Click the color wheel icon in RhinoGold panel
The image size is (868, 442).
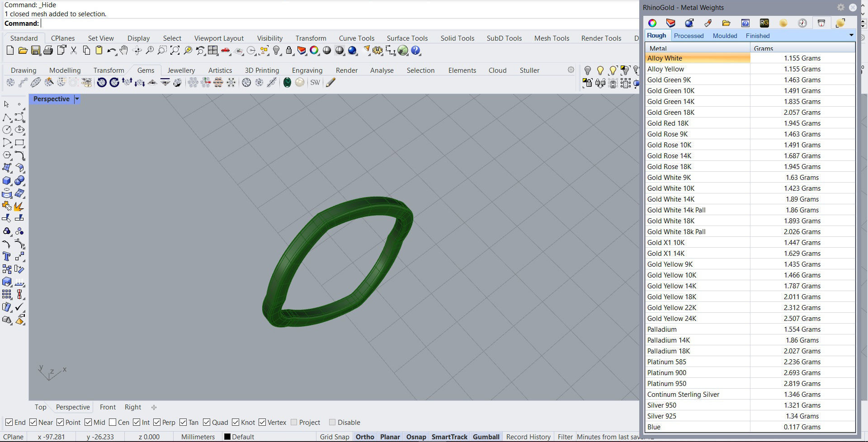click(x=652, y=23)
